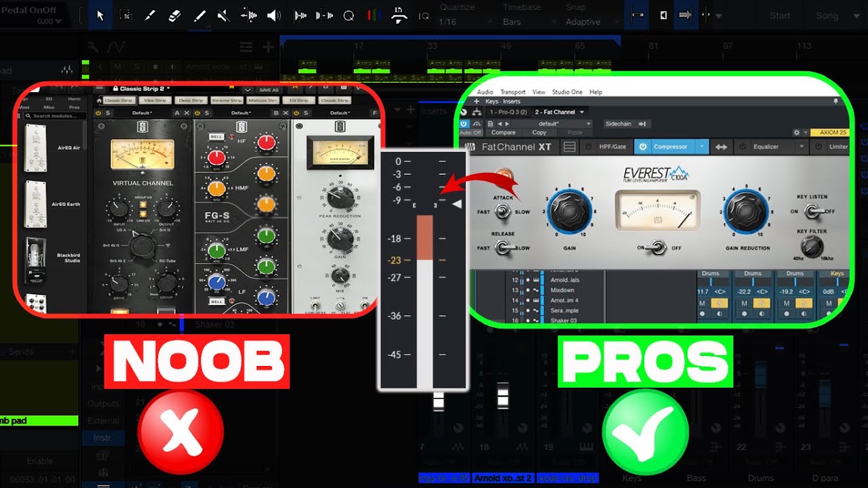Click the Copy button
868x488 pixels.
[x=539, y=133]
